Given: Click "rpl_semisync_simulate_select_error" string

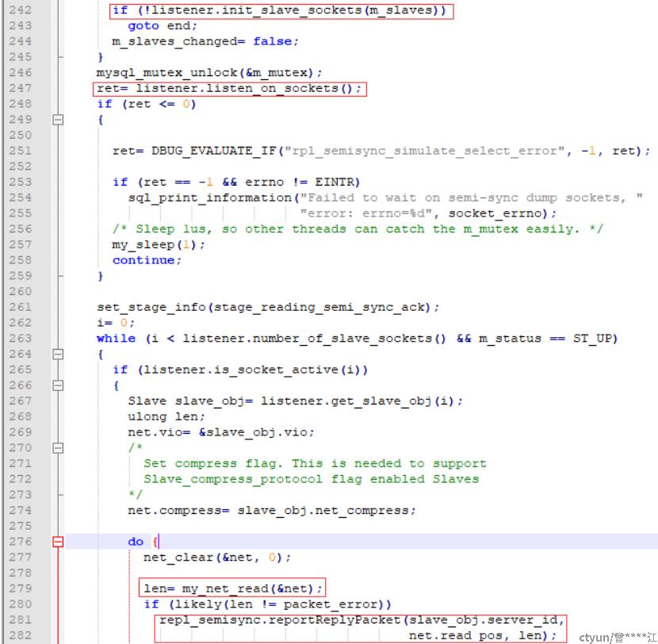Looking at the screenshot, I should click(x=425, y=151).
